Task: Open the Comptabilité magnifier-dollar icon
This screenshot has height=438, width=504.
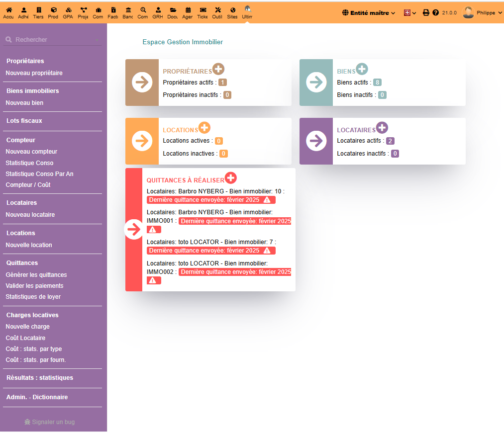Action: 143,10
